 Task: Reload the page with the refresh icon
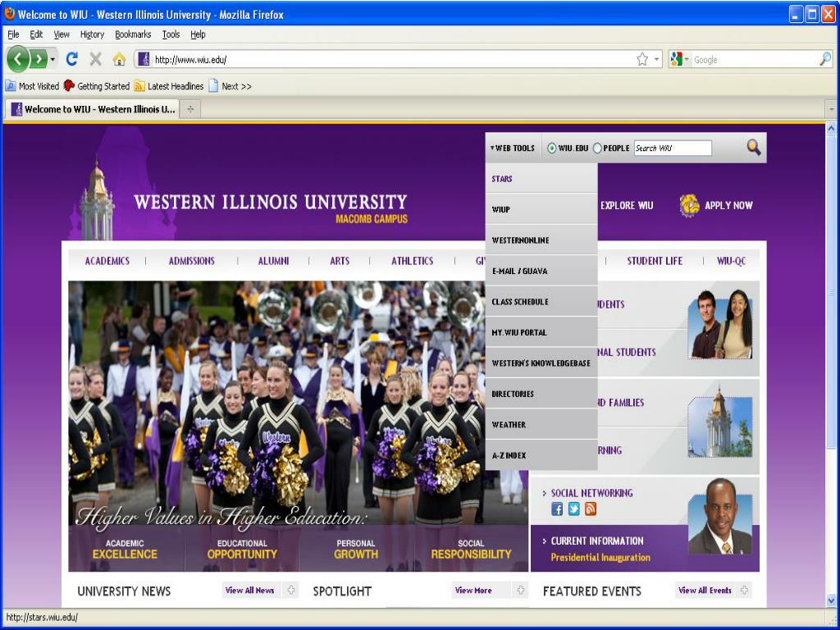[x=72, y=59]
